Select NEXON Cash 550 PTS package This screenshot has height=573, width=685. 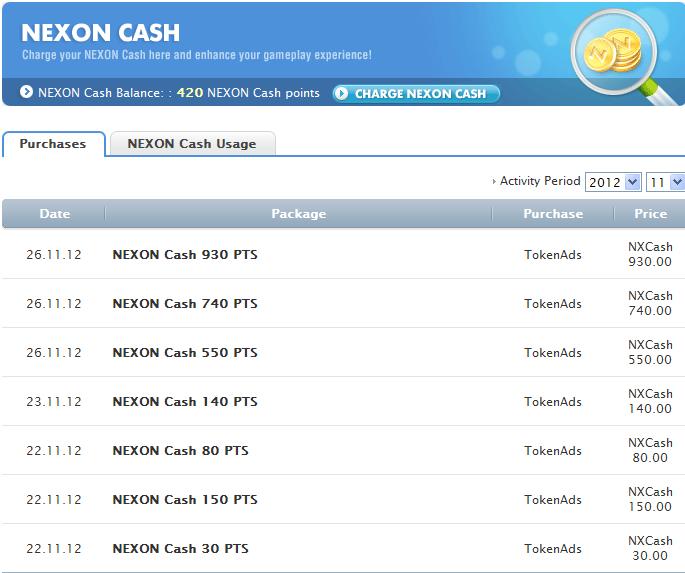(x=185, y=352)
